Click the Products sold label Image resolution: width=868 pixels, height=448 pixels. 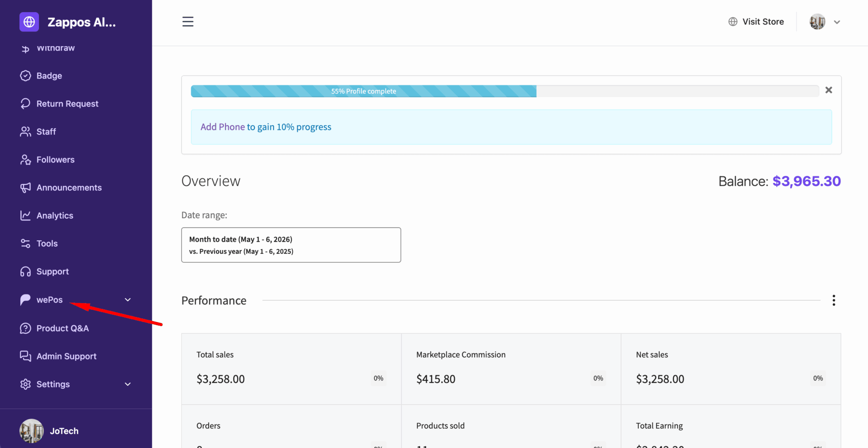pos(440,426)
